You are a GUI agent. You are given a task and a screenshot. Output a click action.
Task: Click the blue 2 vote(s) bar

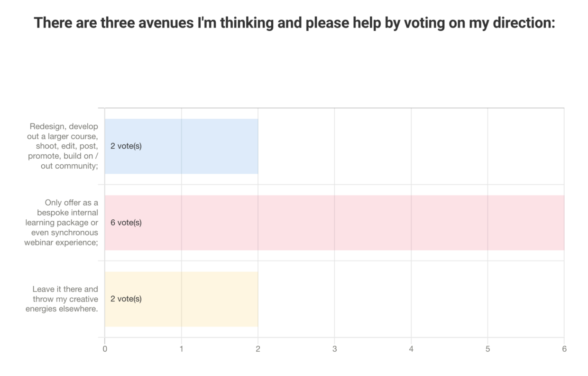181,146
